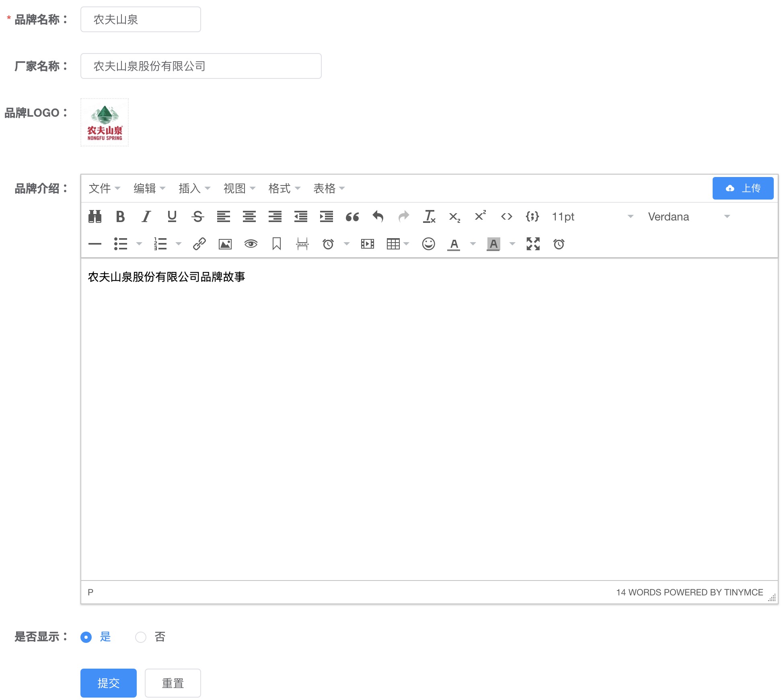Expand the bulleted list style options

pyautogui.click(x=139, y=244)
